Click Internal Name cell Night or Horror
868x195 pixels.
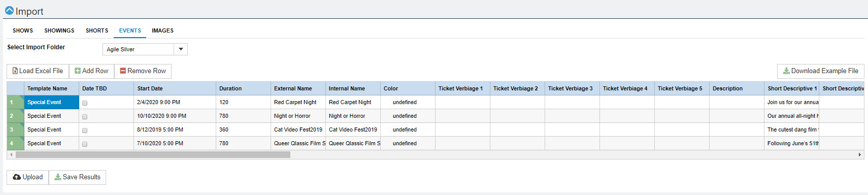[353, 116]
